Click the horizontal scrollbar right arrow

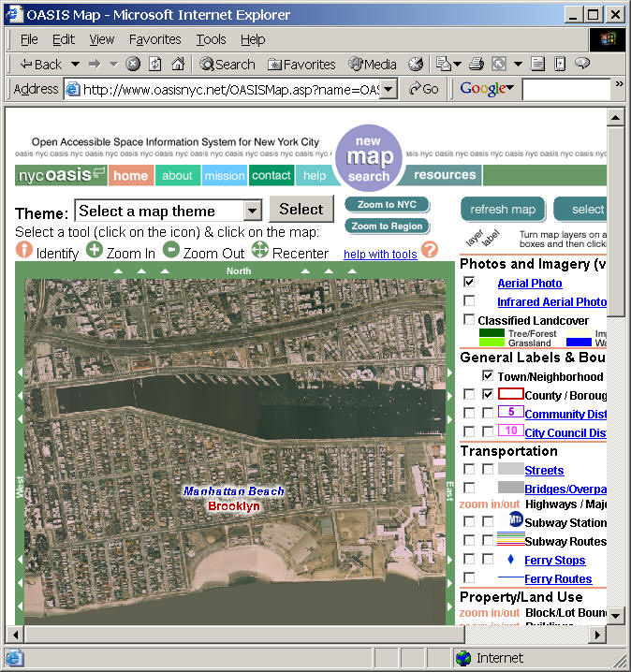597,635
